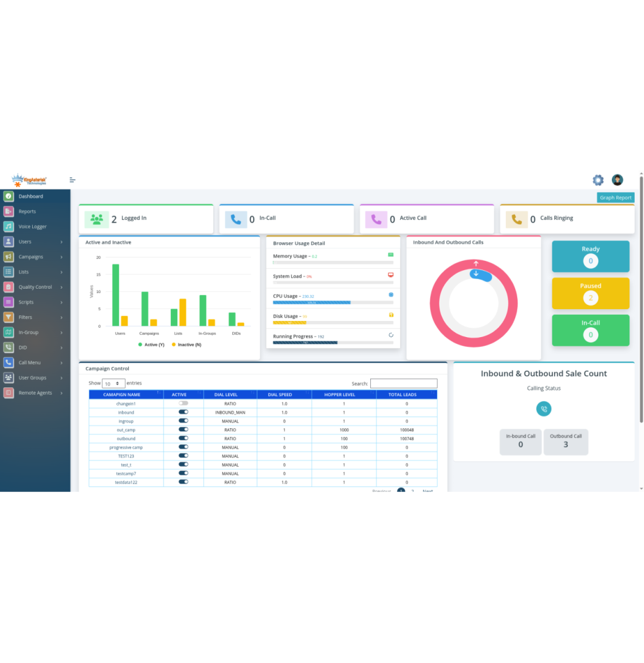644x663 pixels.
Task: Toggle the TEST123 campaign active switch
Action: (183, 456)
